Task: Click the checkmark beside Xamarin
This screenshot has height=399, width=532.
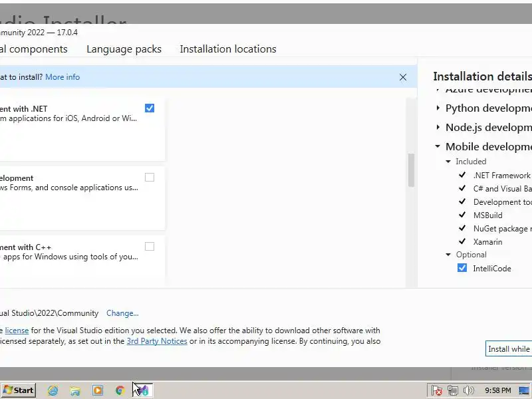Action: pyautogui.click(x=462, y=241)
